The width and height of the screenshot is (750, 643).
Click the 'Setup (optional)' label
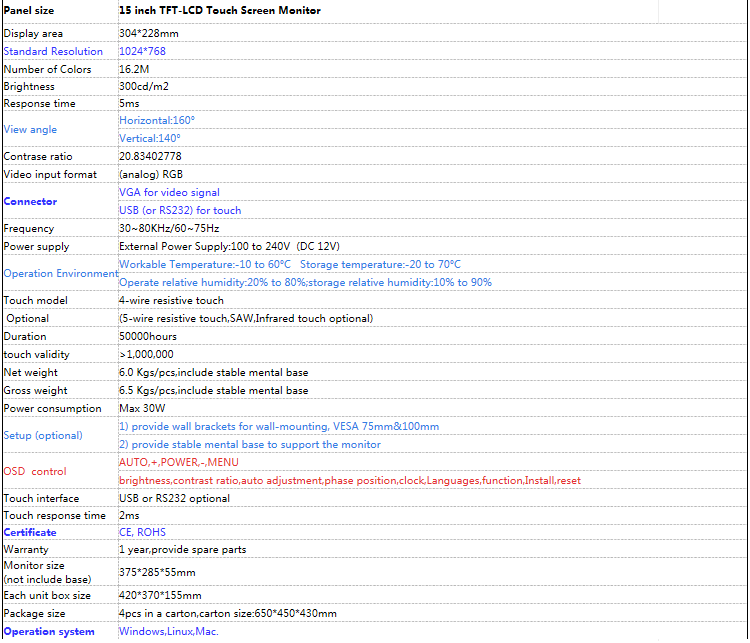tap(43, 436)
